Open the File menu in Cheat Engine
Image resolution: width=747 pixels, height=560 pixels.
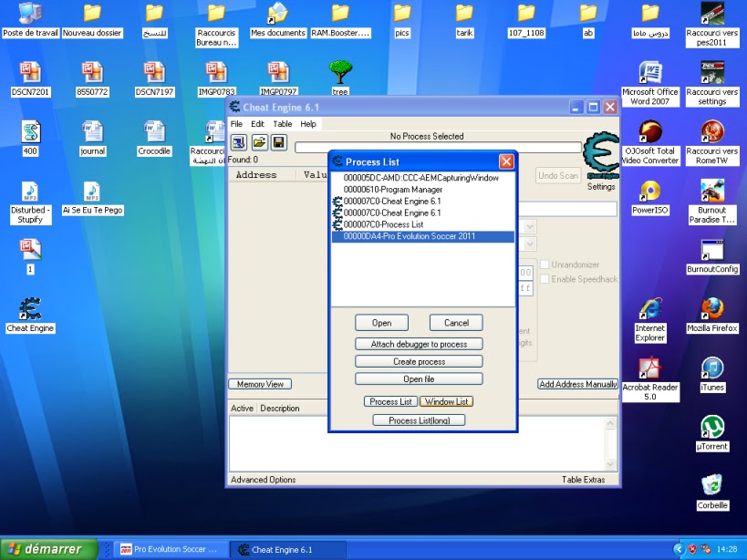[x=237, y=124]
